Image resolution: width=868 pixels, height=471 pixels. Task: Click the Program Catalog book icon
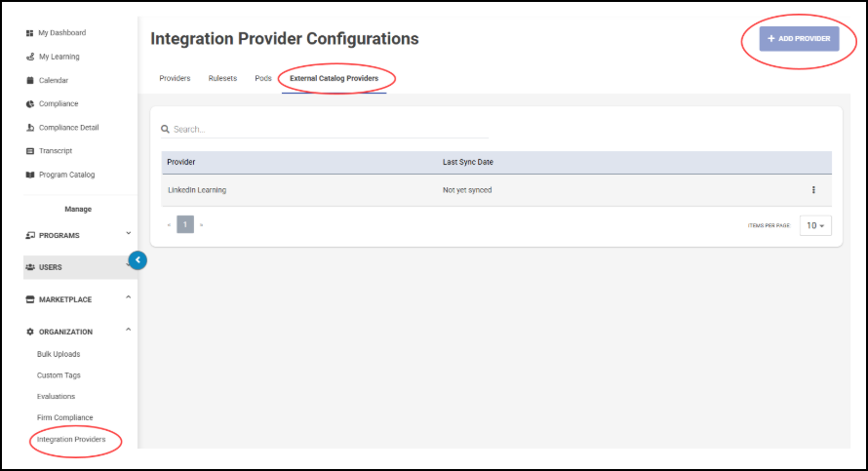point(30,175)
